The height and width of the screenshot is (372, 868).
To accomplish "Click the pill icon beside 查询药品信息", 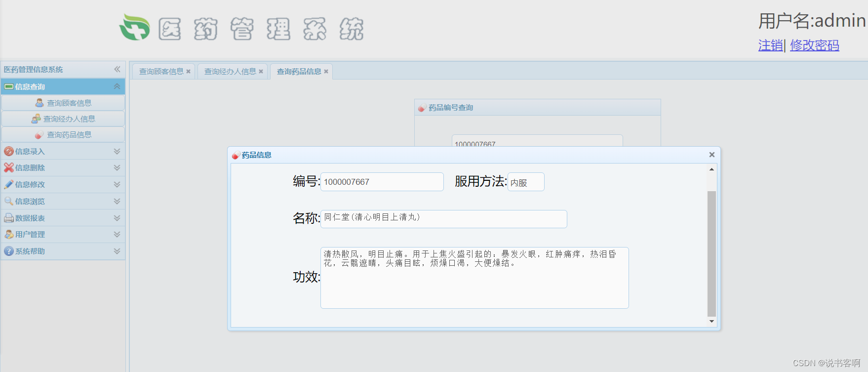I will [x=39, y=134].
